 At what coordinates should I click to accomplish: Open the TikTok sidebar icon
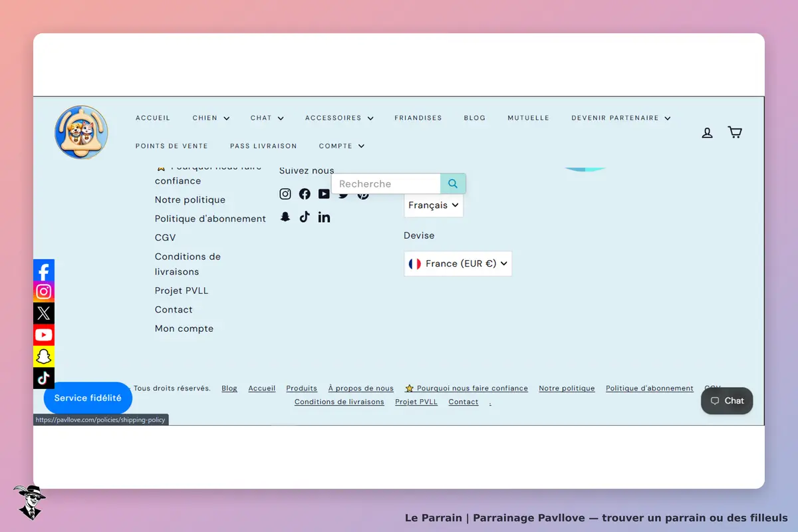coord(44,378)
